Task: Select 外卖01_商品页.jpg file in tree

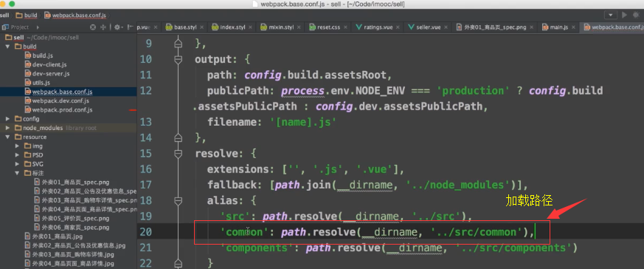Action: (x=58, y=236)
